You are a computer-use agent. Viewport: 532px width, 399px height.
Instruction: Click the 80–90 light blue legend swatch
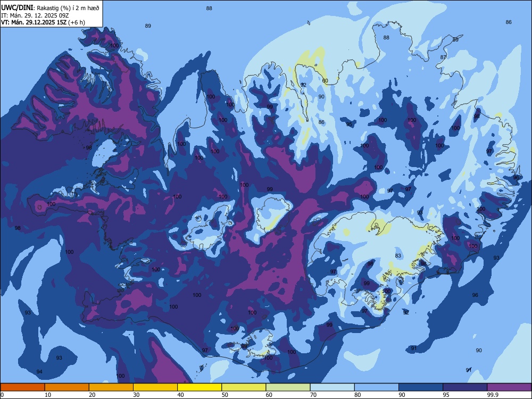point(377,387)
